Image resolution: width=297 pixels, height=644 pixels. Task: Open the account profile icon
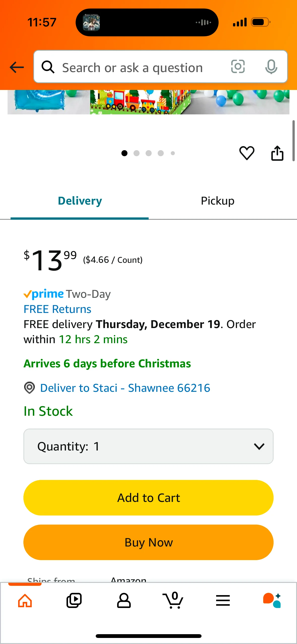click(124, 601)
